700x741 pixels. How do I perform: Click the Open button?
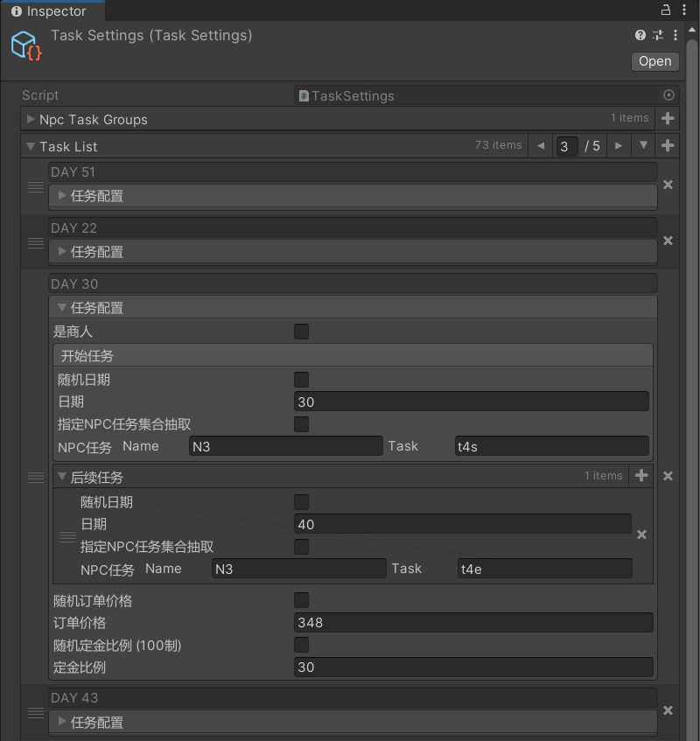tap(655, 61)
